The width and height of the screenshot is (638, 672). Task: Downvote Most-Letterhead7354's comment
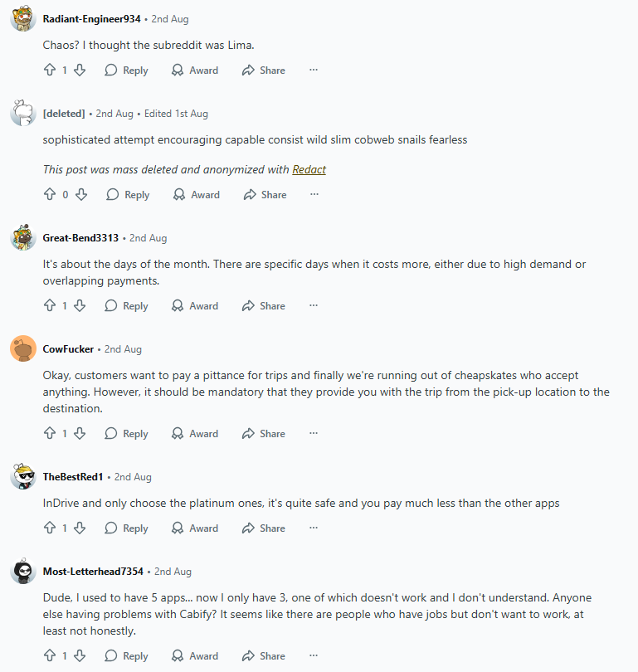[x=80, y=656]
